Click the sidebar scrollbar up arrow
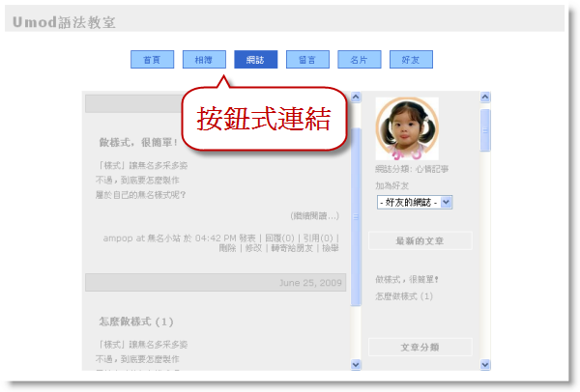This screenshot has width=580, height=392. (x=485, y=98)
